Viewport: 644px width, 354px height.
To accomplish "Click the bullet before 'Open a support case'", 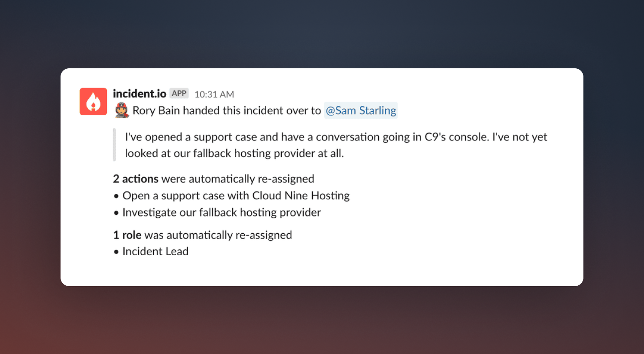I will tap(116, 196).
